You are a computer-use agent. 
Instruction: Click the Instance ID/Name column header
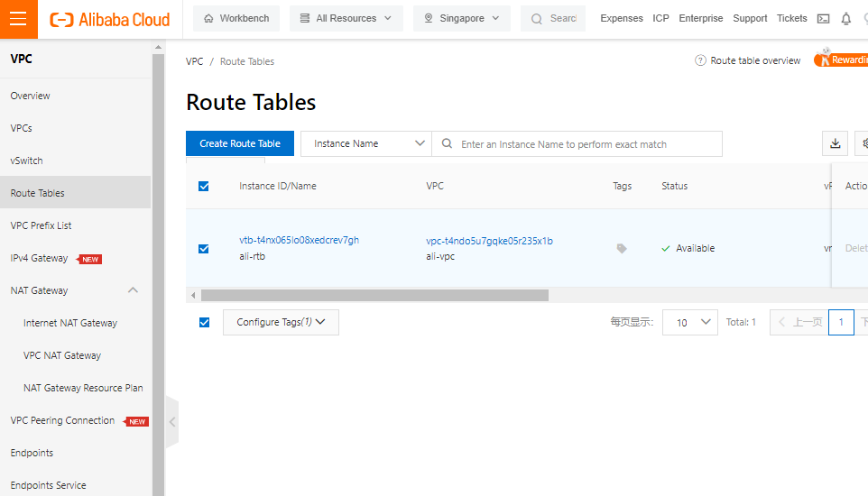278,186
